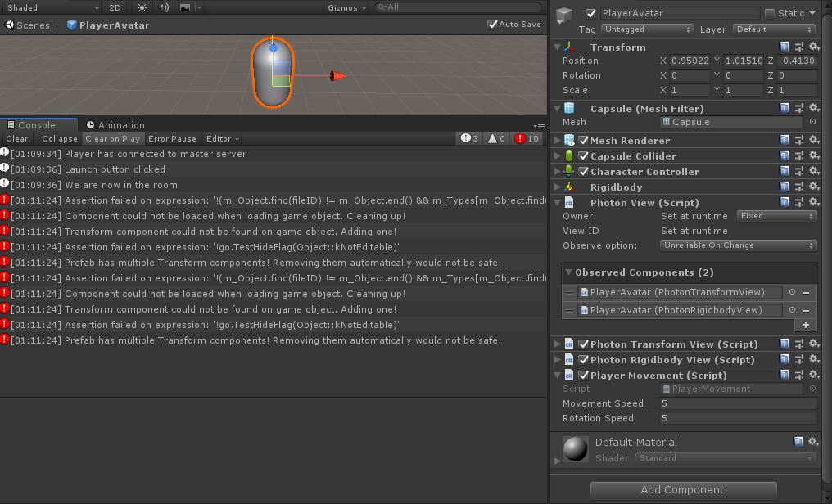This screenshot has width=832, height=504.
Task: Edit the Movement Speed value field
Action: pos(737,403)
